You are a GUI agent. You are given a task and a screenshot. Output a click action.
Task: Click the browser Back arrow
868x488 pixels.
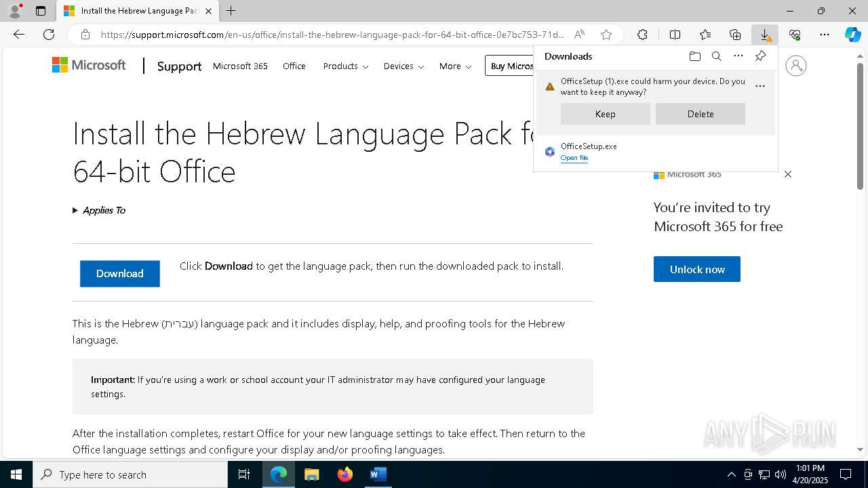coord(19,35)
